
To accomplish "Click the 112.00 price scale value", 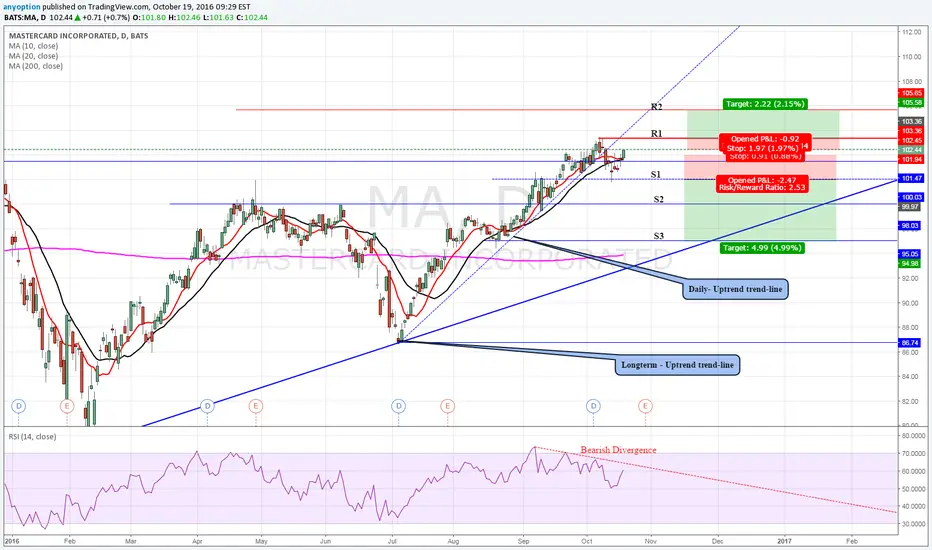I will (x=912, y=32).
